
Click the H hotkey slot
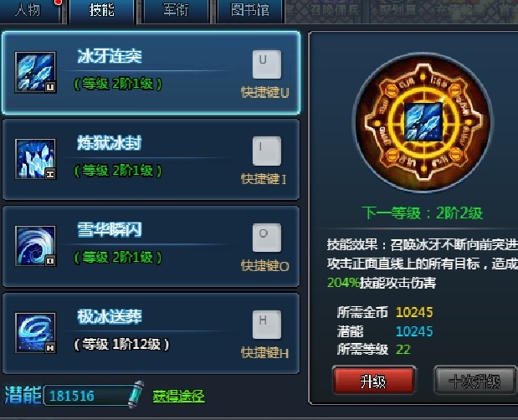click(x=267, y=325)
